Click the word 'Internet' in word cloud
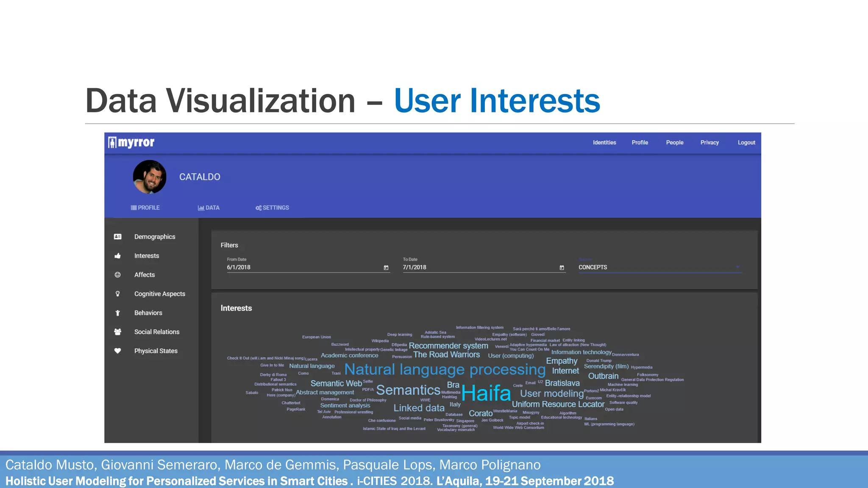Image resolution: width=868 pixels, height=488 pixels. (565, 371)
